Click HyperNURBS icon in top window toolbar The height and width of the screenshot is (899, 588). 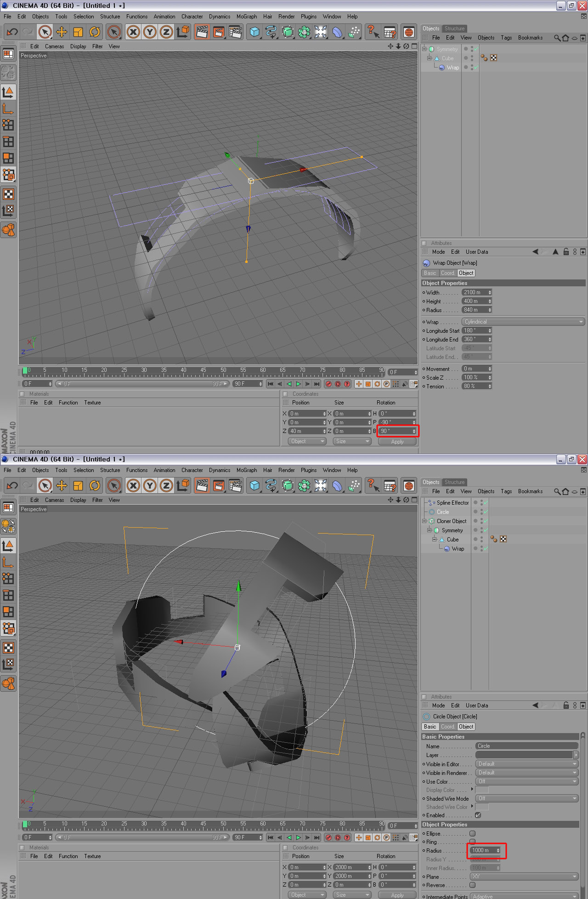pos(288,32)
